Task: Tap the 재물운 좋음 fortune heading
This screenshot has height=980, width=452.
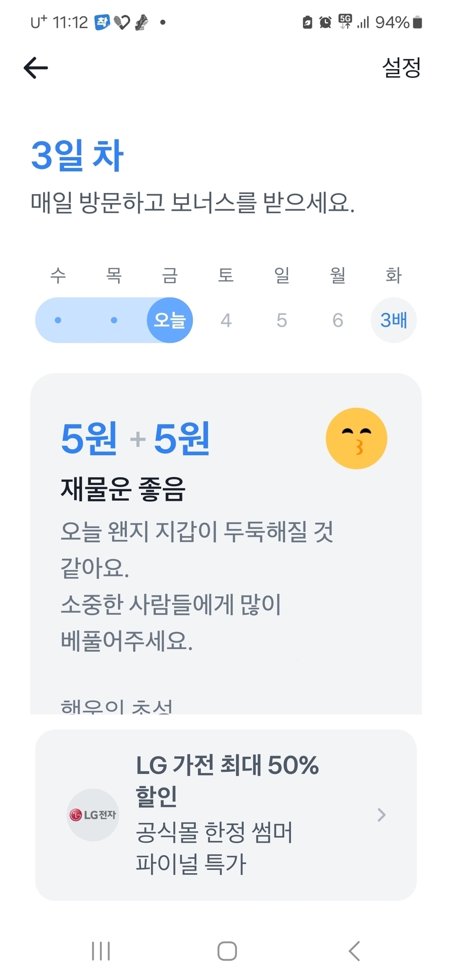Action: point(123,488)
